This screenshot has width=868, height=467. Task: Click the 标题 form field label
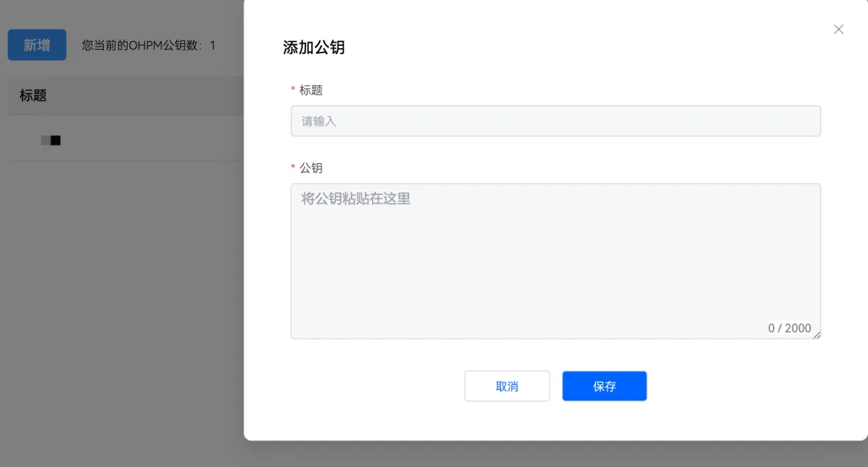pos(311,90)
